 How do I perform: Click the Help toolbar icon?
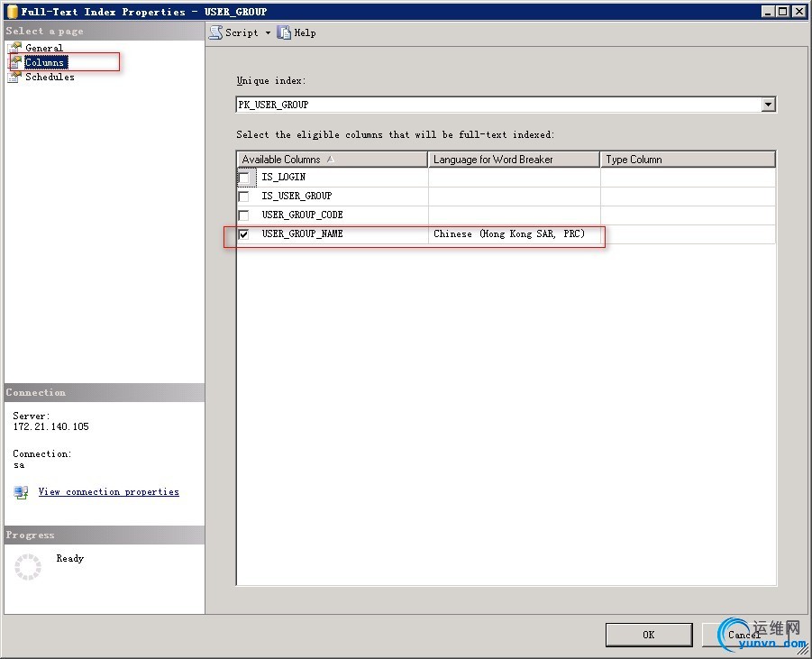[284, 32]
